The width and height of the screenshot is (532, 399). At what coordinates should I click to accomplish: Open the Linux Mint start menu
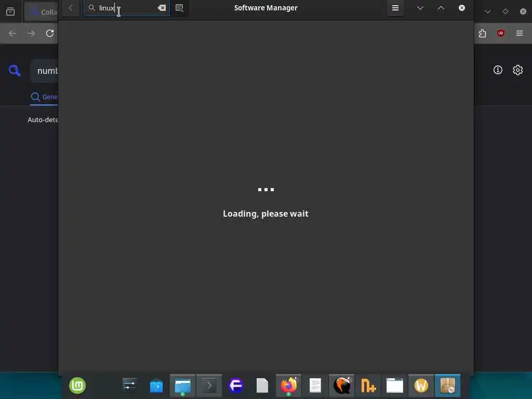click(x=77, y=385)
